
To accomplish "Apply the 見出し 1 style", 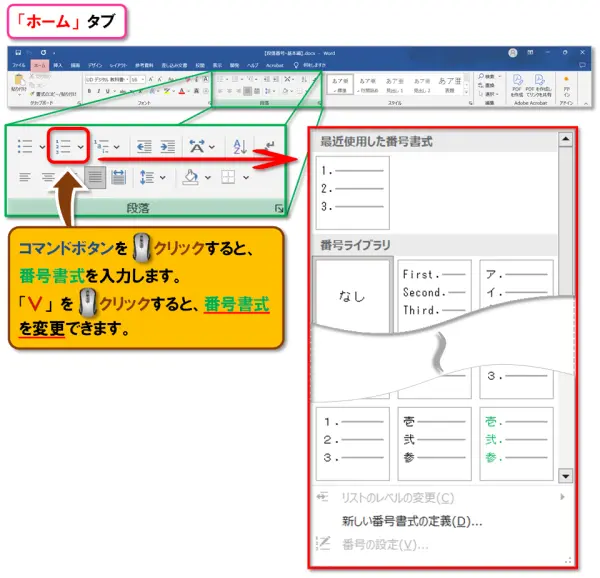I will [x=395, y=85].
